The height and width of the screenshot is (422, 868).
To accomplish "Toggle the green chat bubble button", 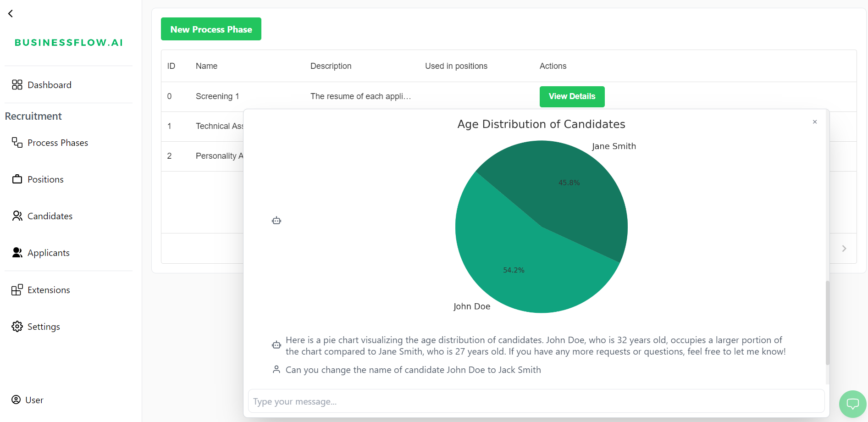I will [852, 404].
